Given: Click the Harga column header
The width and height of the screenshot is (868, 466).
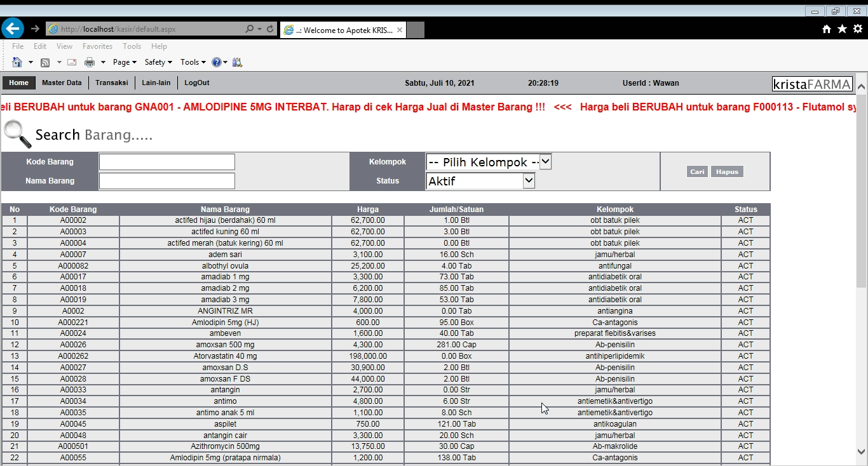Looking at the screenshot, I should coord(368,210).
